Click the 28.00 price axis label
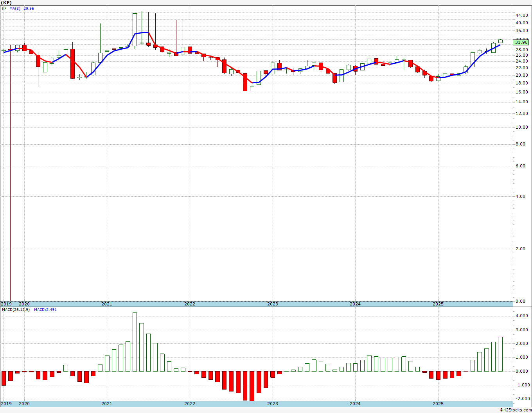Viewport: 532px width, 413px height. click(x=521, y=50)
